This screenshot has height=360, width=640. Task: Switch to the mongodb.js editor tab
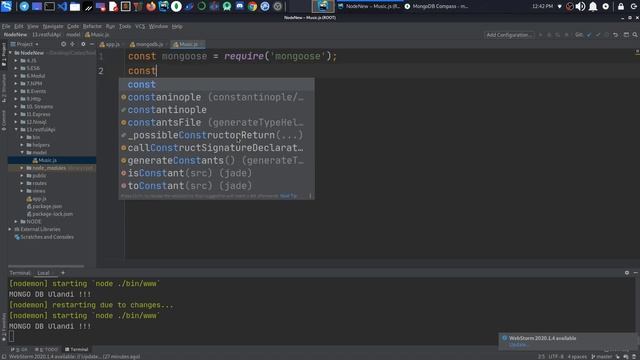tap(147, 44)
